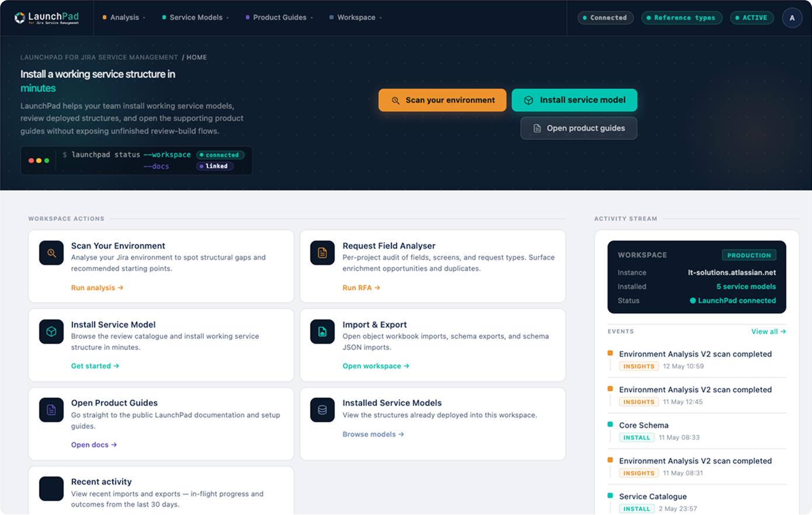Click the Install Service Model cube icon
This screenshot has height=515, width=812.
[x=51, y=332]
